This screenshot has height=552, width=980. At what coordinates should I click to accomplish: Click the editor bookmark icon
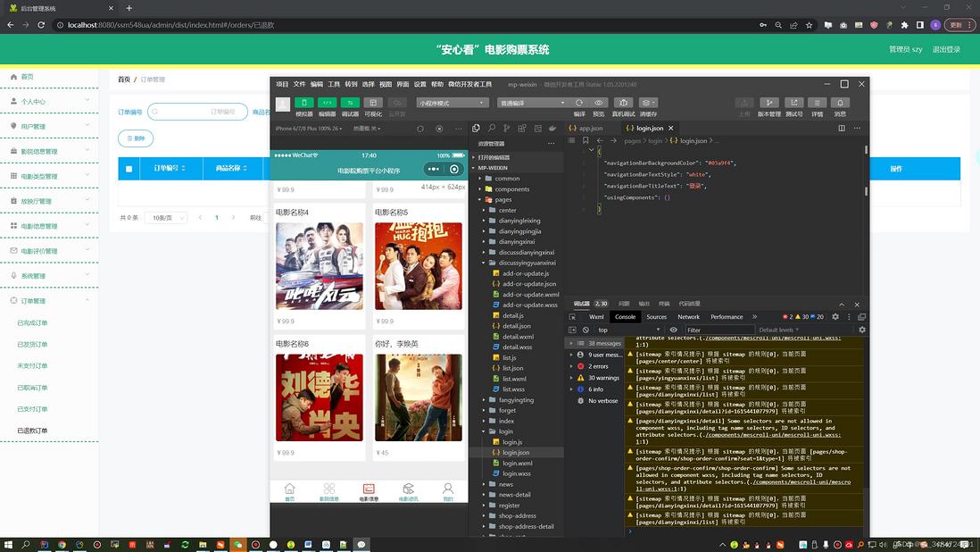[x=586, y=140]
